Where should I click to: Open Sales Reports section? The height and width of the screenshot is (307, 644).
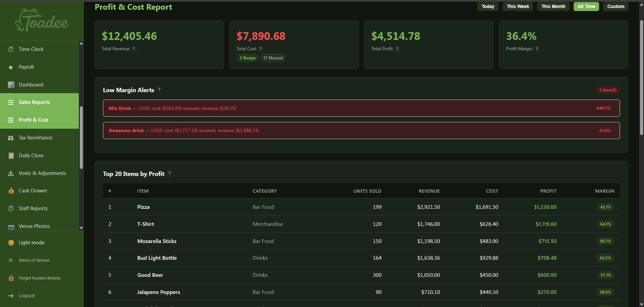tap(39, 102)
